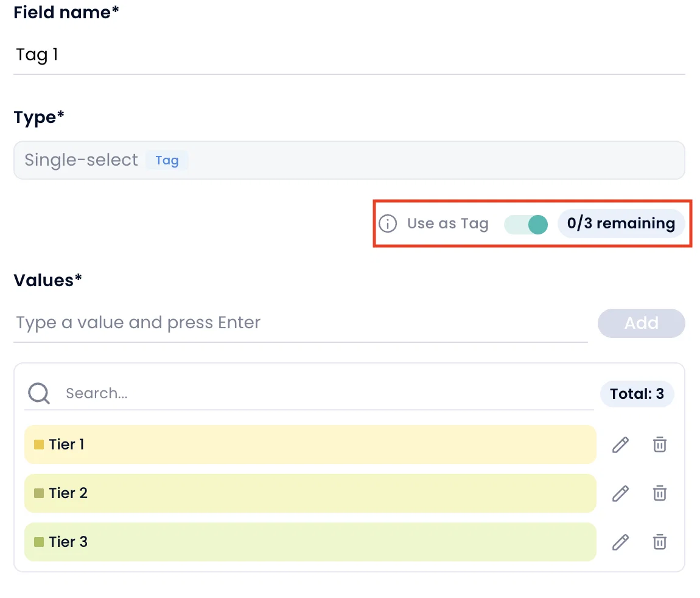The height and width of the screenshot is (598, 700).
Task: Click the yellow color swatch on Tier 1
Action: [39, 445]
